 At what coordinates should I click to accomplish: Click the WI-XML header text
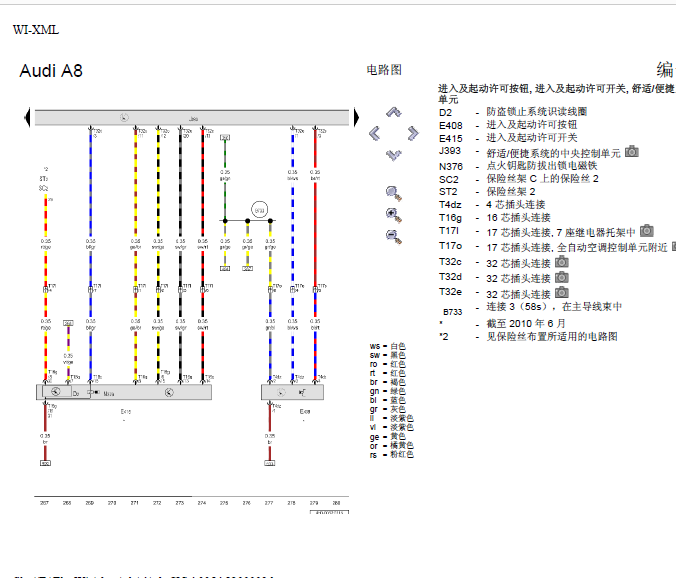coord(36,30)
